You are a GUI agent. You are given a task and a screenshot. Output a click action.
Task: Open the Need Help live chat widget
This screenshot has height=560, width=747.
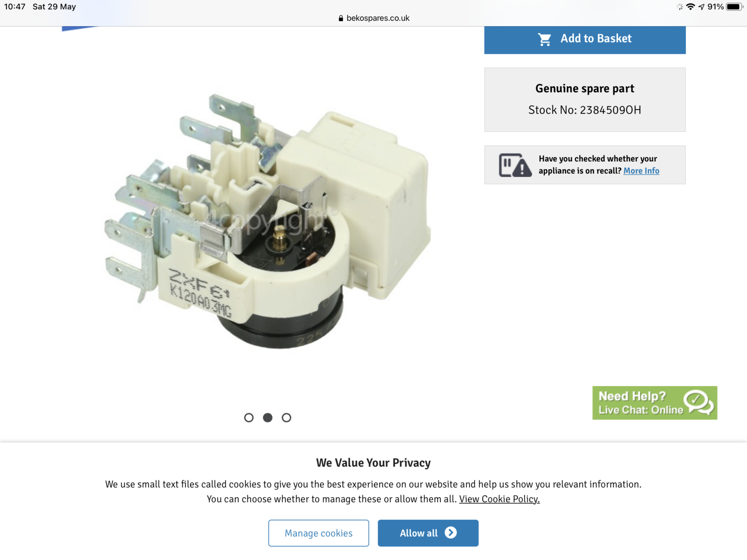(655, 403)
